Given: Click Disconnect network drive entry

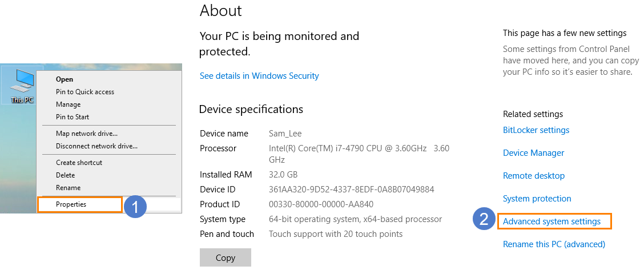Looking at the screenshot, I should 96,146.
